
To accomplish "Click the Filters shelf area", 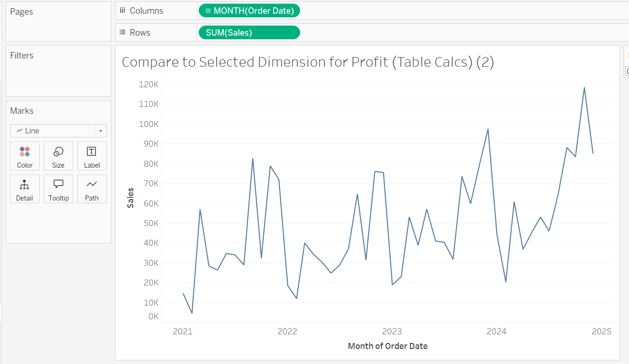I will [x=58, y=75].
